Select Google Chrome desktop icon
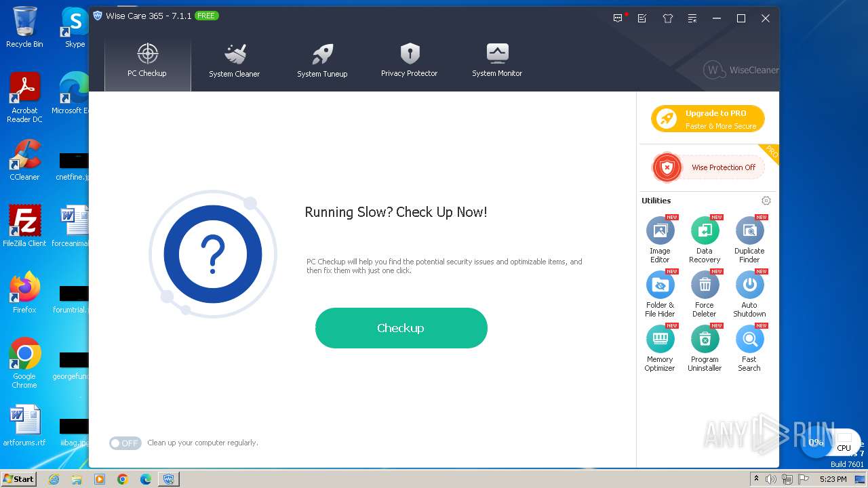Viewport: 868px width, 488px height. [24, 363]
